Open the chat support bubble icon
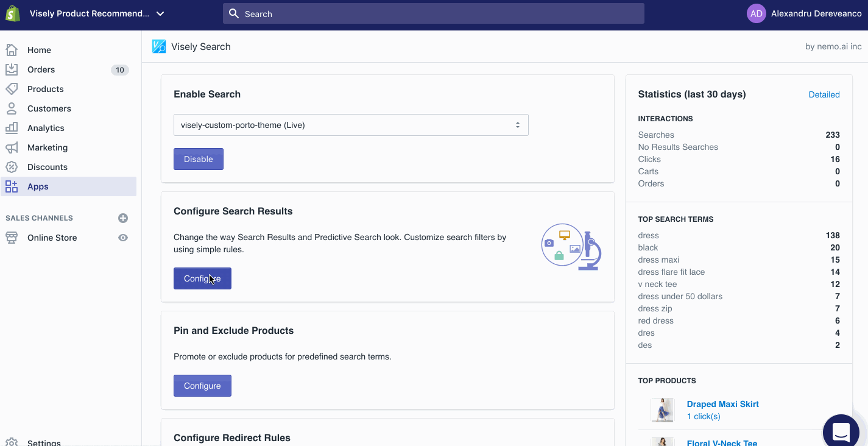The width and height of the screenshot is (868, 446). click(x=841, y=431)
